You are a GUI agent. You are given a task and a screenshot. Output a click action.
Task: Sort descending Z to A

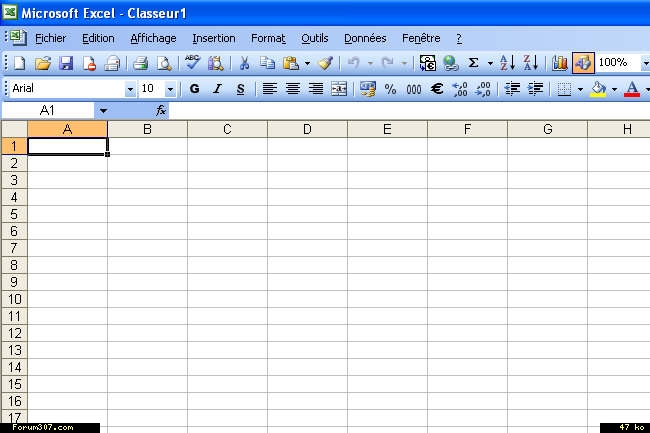[530, 63]
